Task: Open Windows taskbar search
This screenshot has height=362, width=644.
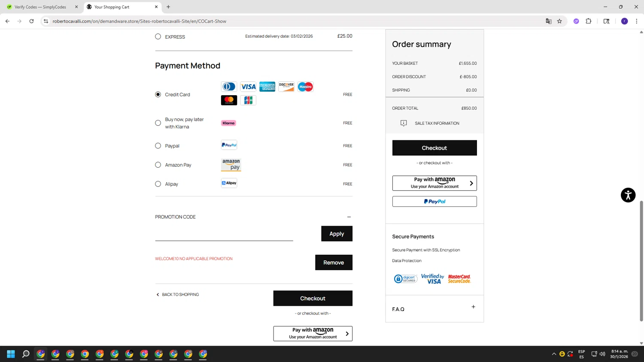Action: [x=26, y=354]
